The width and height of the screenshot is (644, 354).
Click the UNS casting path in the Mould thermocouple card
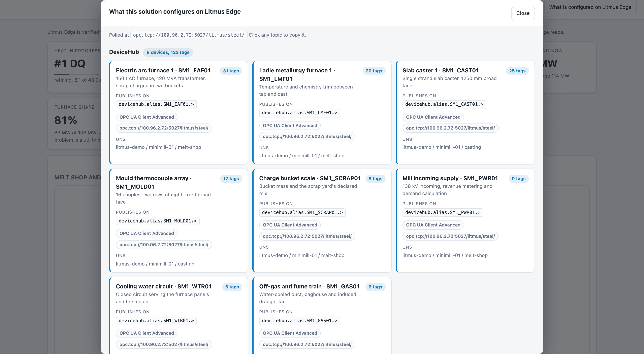155,264
